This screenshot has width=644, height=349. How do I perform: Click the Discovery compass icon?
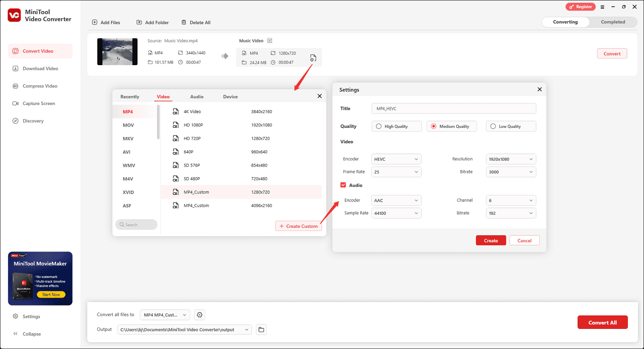click(15, 121)
